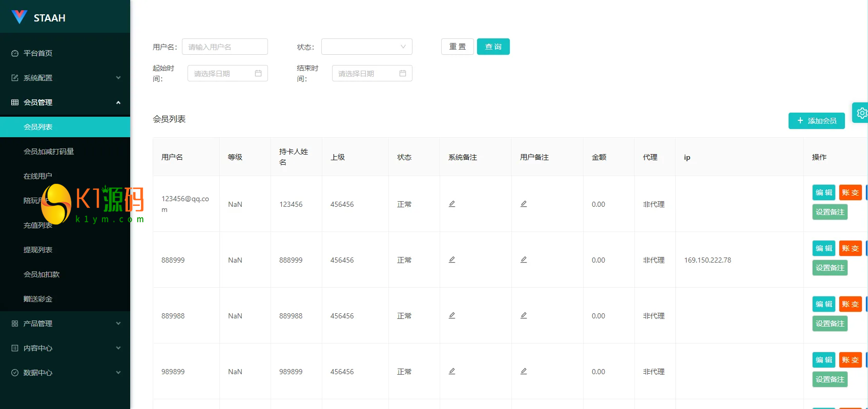Click username cell 889988
Image resolution: width=868 pixels, height=409 pixels.
[173, 316]
